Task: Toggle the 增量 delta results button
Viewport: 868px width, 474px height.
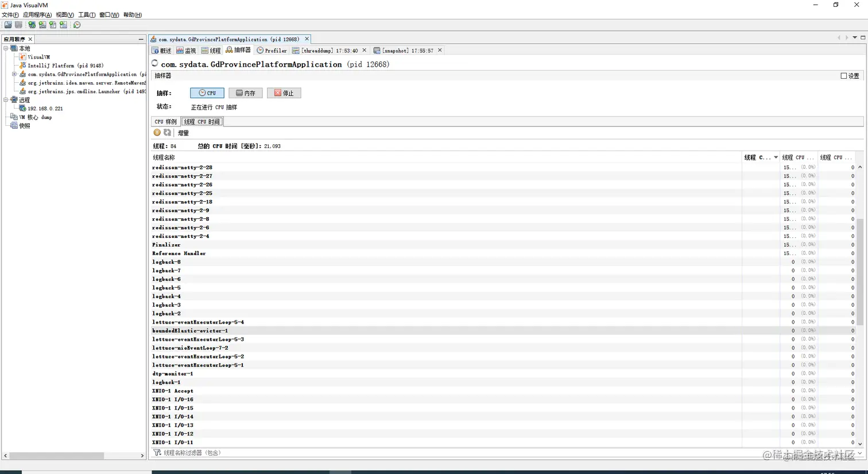Action: tap(183, 133)
